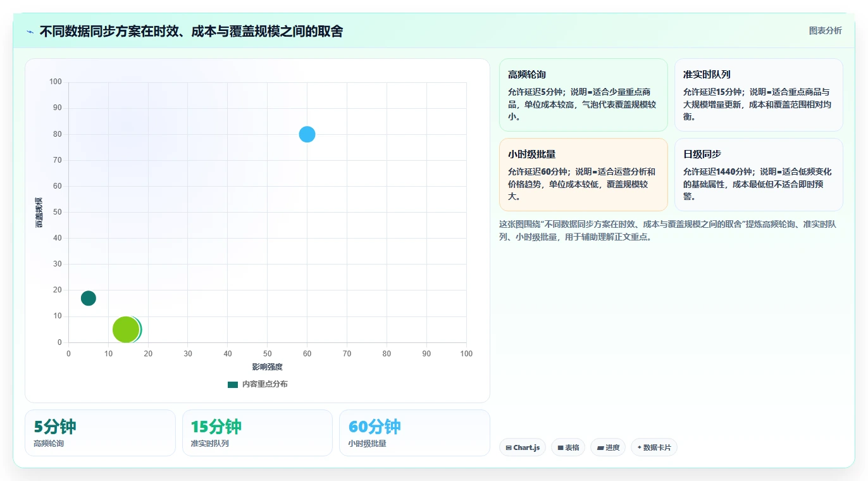Click the 图表分析 label in header
This screenshot has height=481, width=868.
[x=826, y=30]
